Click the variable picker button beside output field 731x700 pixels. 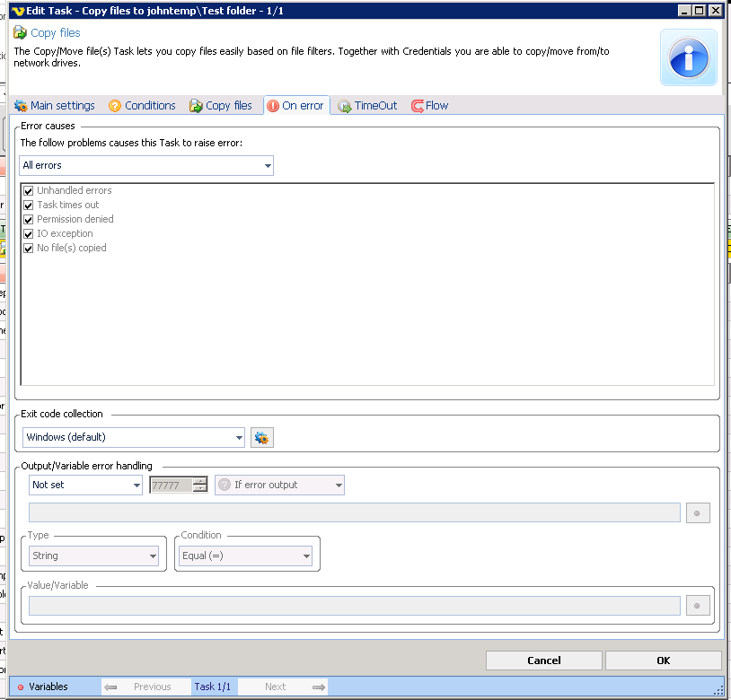[x=698, y=512]
